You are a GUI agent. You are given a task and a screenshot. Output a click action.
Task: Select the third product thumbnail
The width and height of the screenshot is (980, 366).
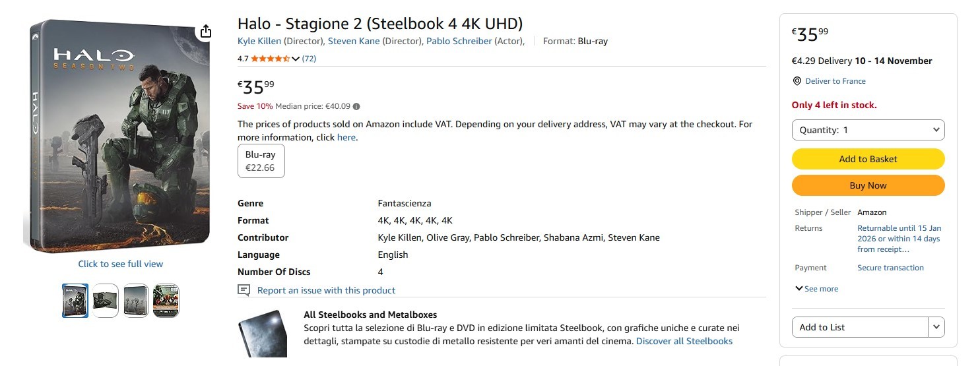tap(136, 301)
